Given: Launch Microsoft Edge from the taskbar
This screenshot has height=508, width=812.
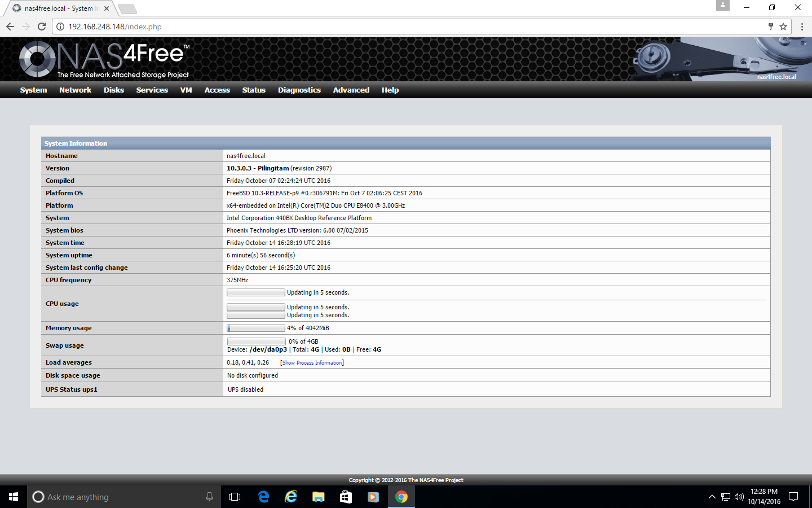Looking at the screenshot, I should tap(263, 497).
